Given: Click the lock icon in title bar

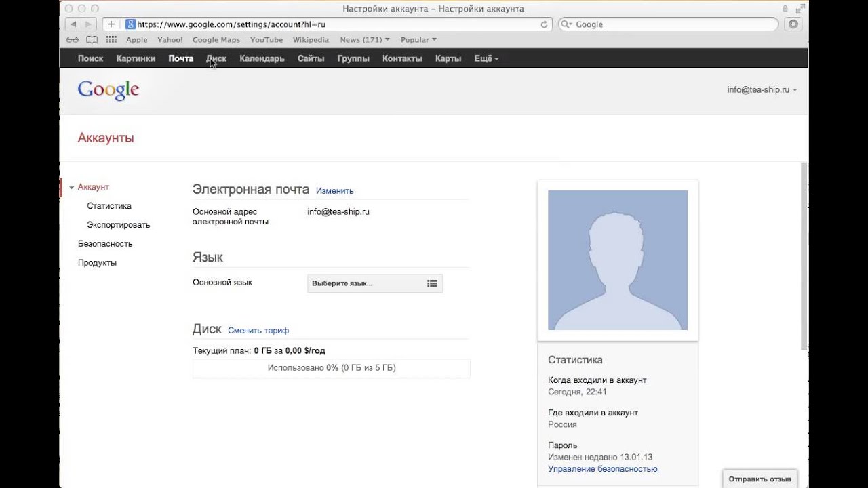Looking at the screenshot, I should [x=785, y=9].
